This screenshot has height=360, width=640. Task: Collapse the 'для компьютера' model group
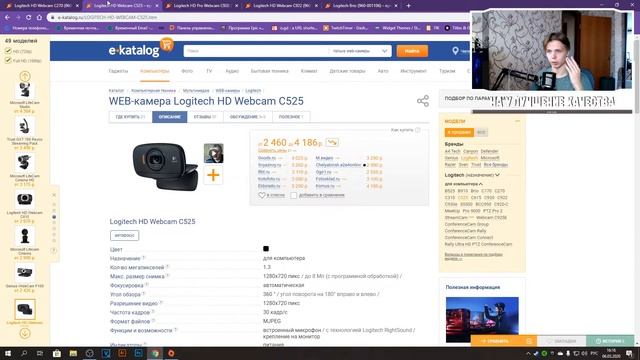pyautogui.click(x=480, y=184)
